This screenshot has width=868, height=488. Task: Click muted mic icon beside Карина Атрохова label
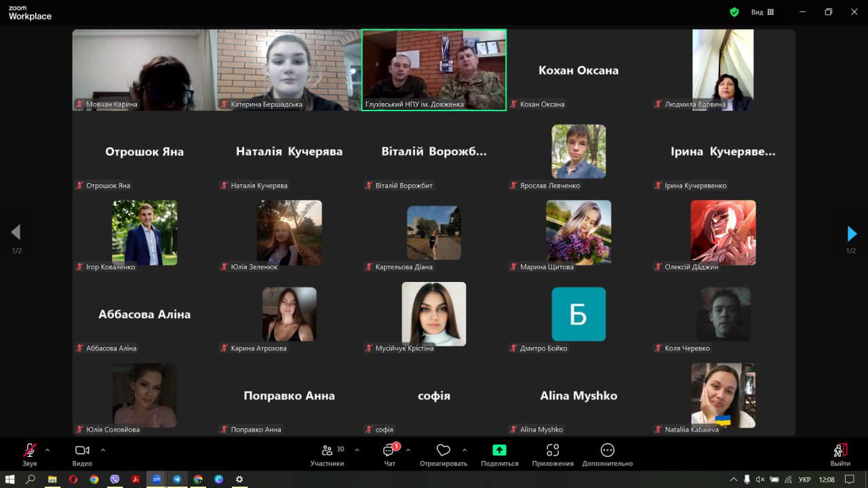[224, 348]
